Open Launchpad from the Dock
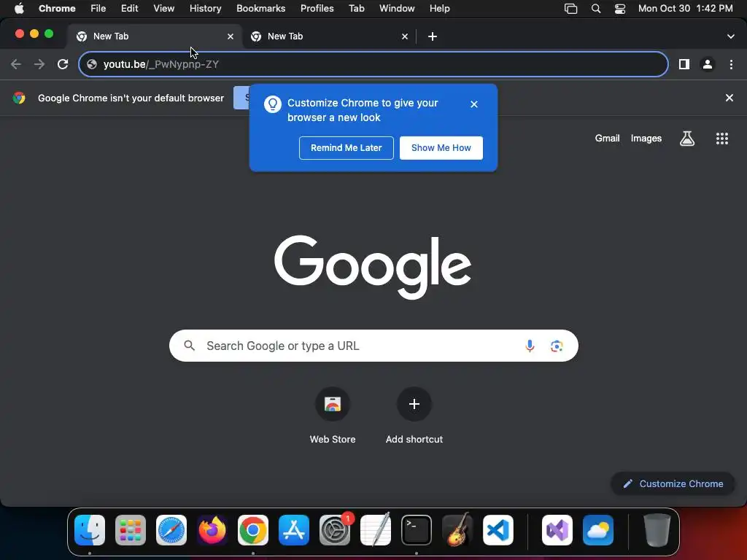 pos(131,530)
